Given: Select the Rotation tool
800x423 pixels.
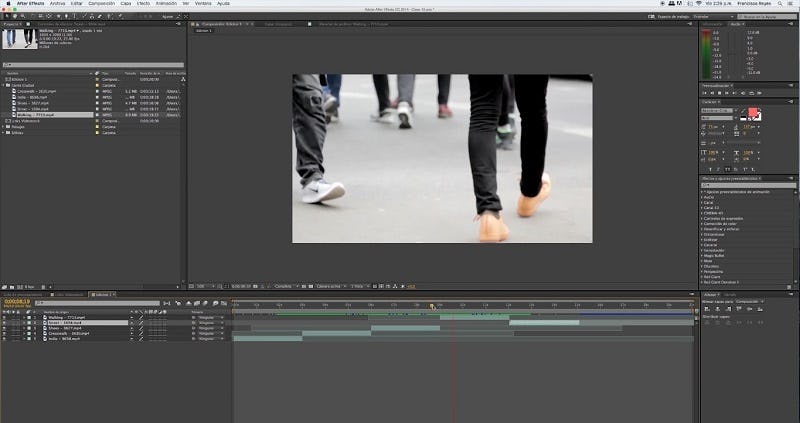Looking at the screenshot, I should click(33, 16).
